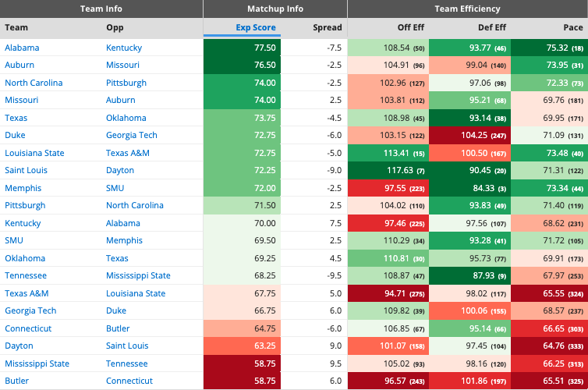Open opponent Mississippi State in Tennessee's row
This screenshot has width=588, height=390.
[x=138, y=275]
